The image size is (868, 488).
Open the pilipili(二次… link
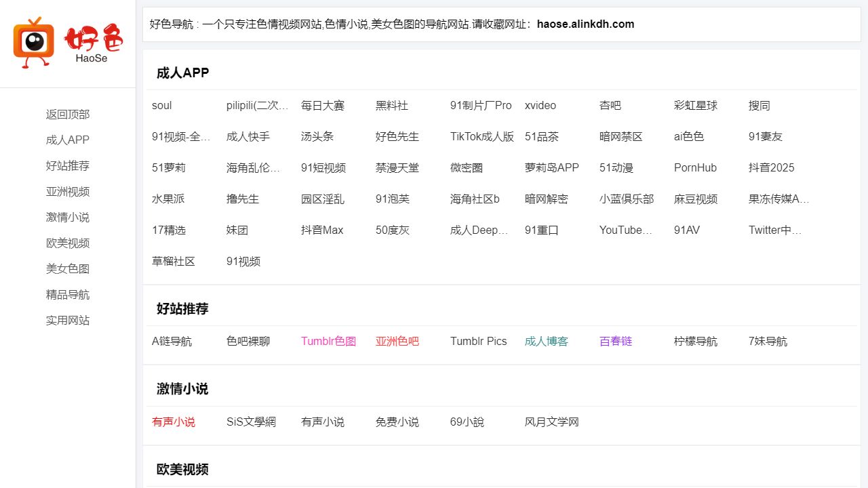[x=258, y=106]
